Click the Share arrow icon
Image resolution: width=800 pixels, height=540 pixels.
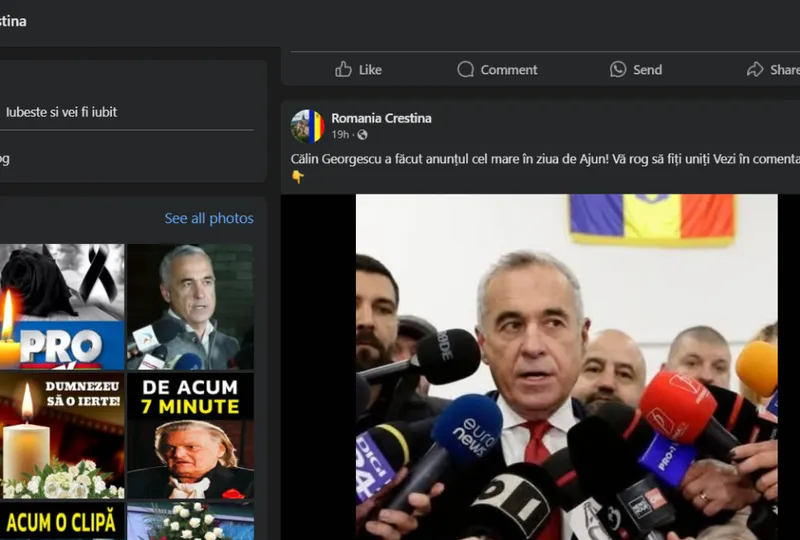tap(755, 69)
